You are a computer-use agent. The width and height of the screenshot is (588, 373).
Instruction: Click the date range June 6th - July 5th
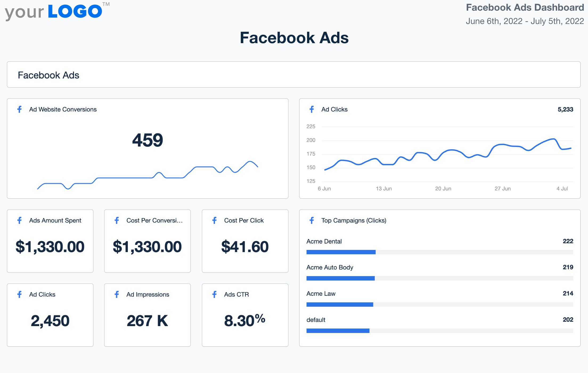[525, 21]
